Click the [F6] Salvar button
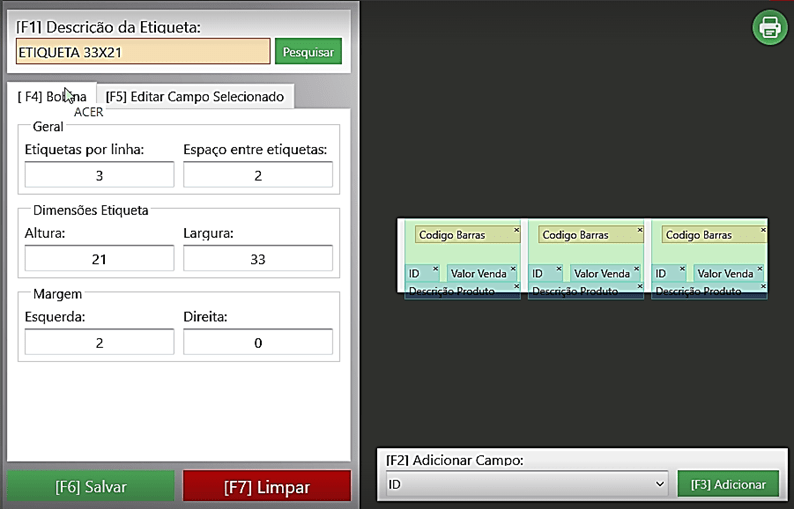This screenshot has height=509, width=794. pyautogui.click(x=91, y=488)
